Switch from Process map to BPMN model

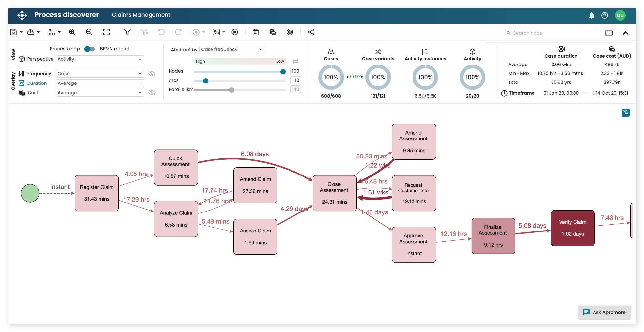(89, 48)
